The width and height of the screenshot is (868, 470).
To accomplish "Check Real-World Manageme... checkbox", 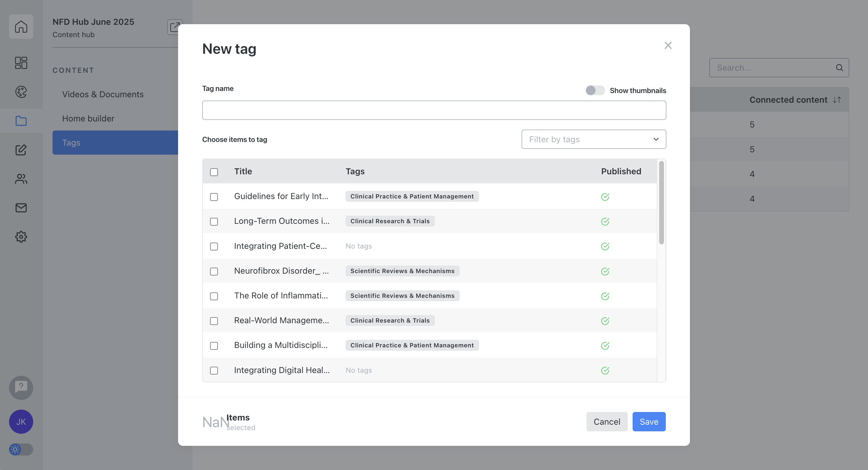I will coord(214,321).
